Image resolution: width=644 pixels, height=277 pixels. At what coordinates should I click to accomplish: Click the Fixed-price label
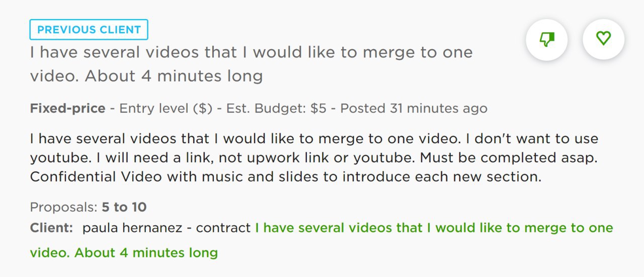tap(68, 109)
